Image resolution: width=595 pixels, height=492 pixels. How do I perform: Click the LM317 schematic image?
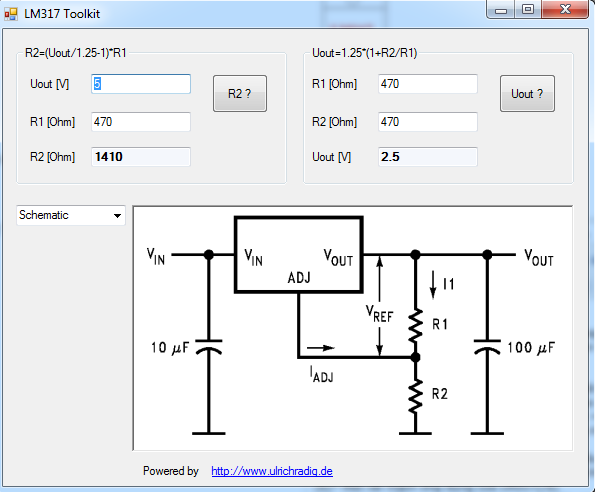(353, 328)
